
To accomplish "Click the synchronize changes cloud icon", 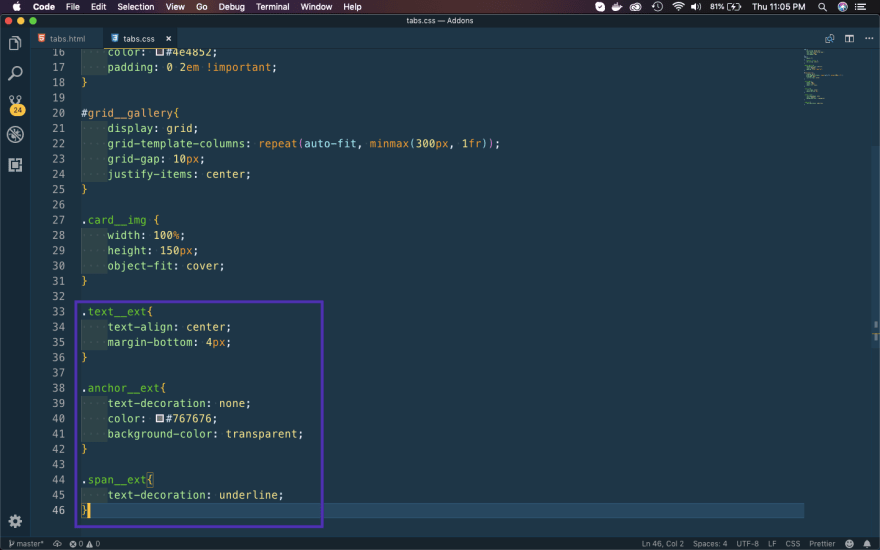I will click(x=57, y=544).
